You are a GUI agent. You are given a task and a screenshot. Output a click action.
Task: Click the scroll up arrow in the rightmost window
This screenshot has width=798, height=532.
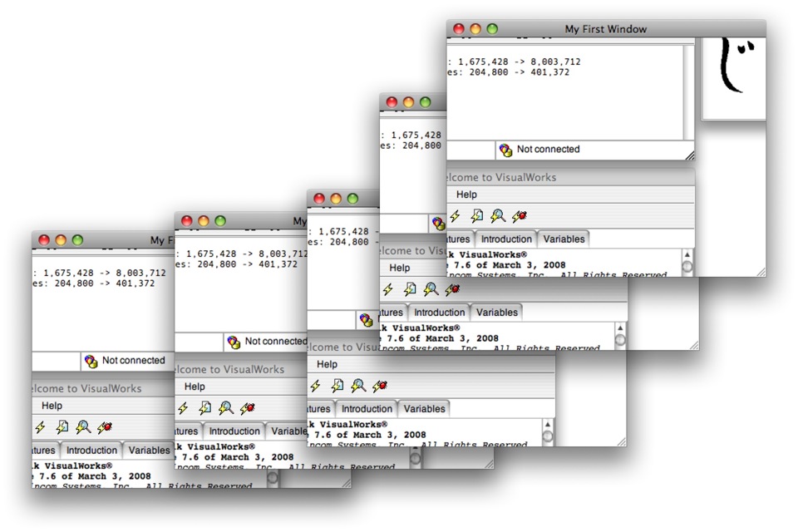coord(687,255)
